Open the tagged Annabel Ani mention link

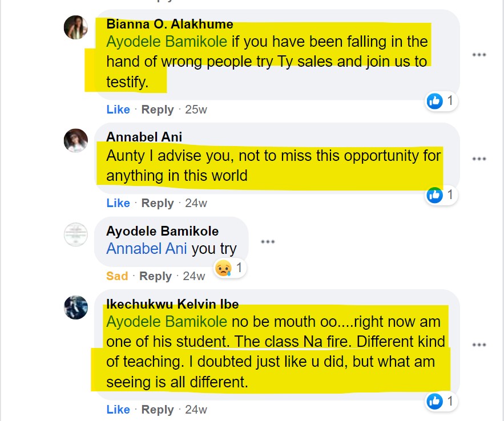coord(147,249)
